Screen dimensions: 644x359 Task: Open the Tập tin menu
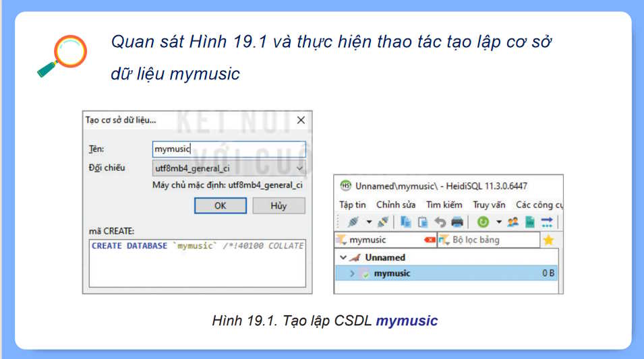(x=353, y=204)
